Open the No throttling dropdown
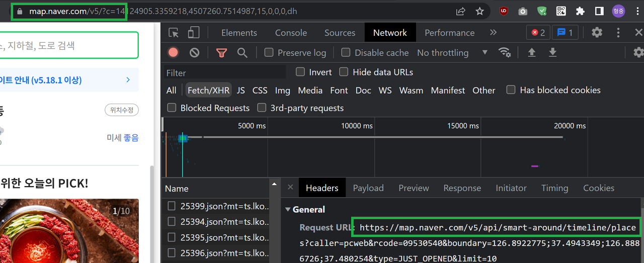This screenshot has height=263, width=644. coord(452,52)
